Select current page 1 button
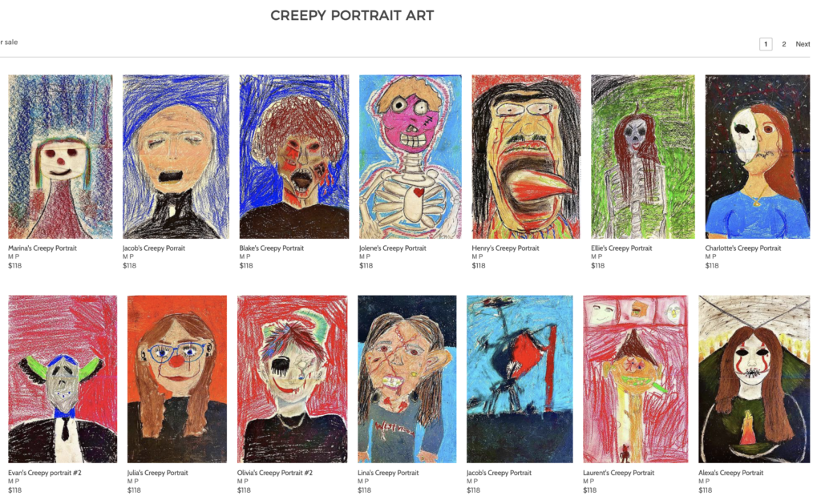Screen dimensions: 821x504 [766, 44]
